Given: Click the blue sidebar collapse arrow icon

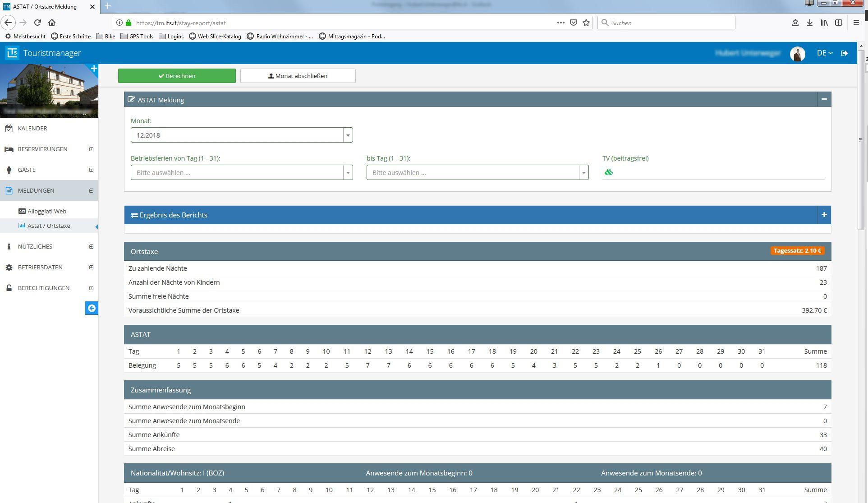Looking at the screenshot, I should pos(92,308).
